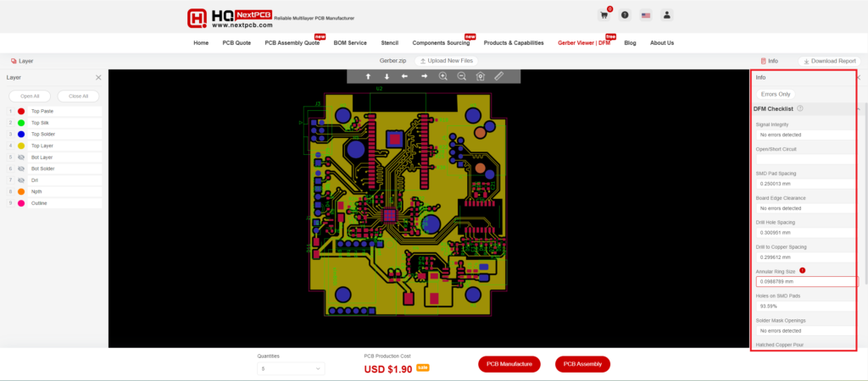Screen dimensions: 868x381
Task: Click the green Top Silk color swatch
Action: 20,123
